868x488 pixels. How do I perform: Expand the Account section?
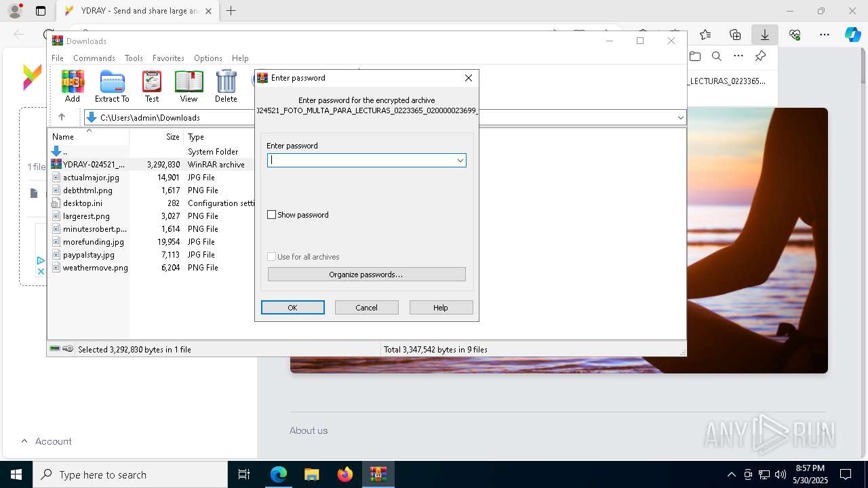(46, 441)
